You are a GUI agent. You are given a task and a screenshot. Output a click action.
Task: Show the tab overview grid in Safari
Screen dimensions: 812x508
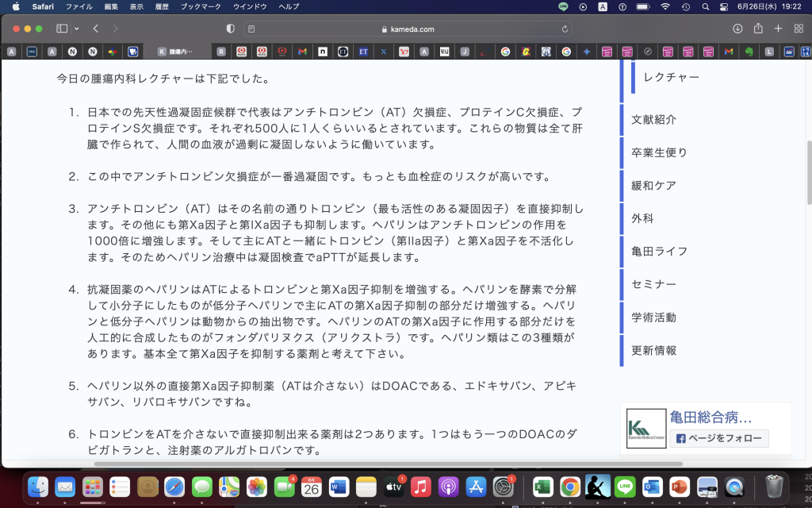tap(800, 28)
